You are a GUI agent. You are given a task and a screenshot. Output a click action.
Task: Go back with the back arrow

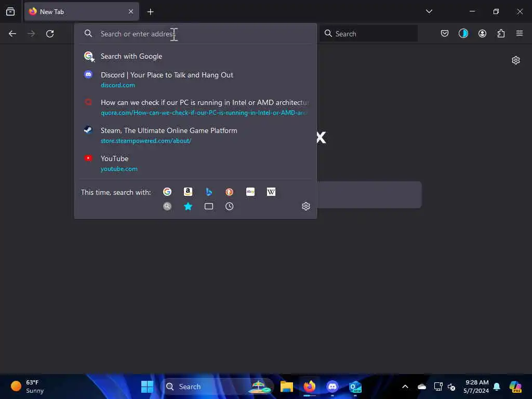(12, 34)
